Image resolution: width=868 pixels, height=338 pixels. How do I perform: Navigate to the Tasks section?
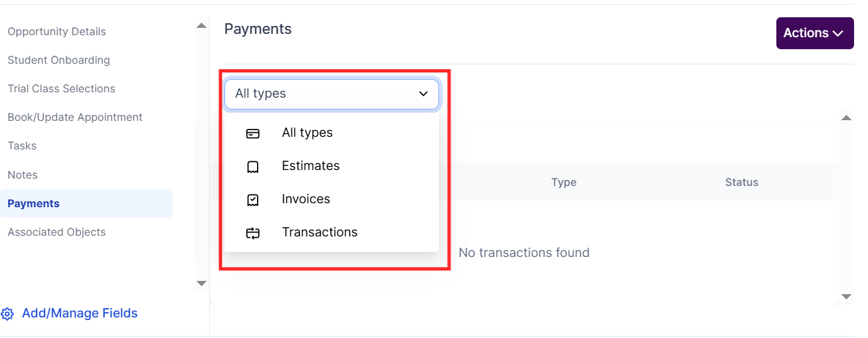click(x=22, y=145)
